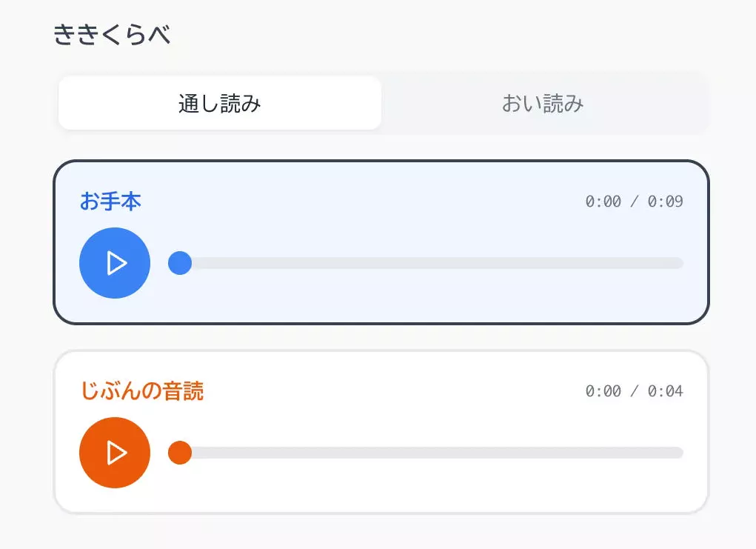Click the じぶんの音読 progress slider handle

[179, 452]
